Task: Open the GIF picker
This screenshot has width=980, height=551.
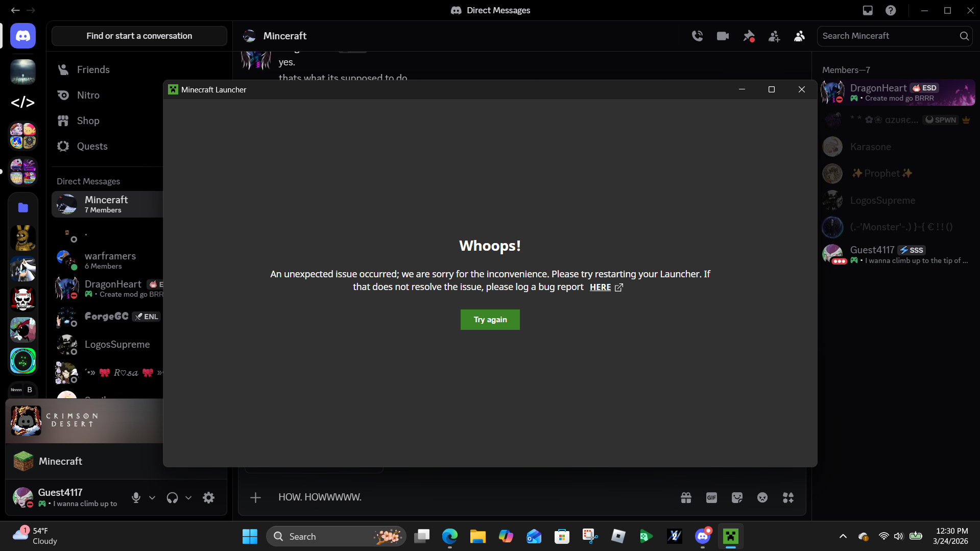Action: (711, 497)
